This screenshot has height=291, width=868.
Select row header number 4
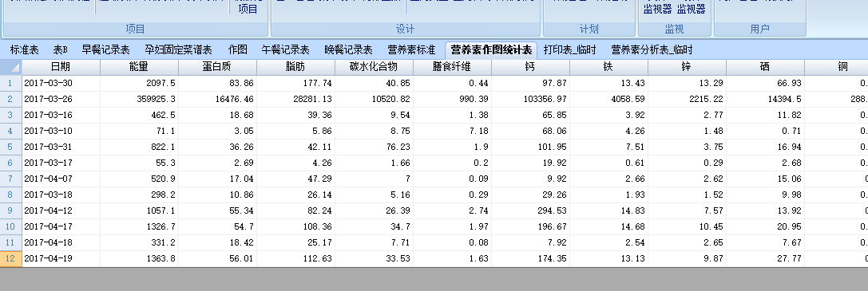click(x=11, y=132)
